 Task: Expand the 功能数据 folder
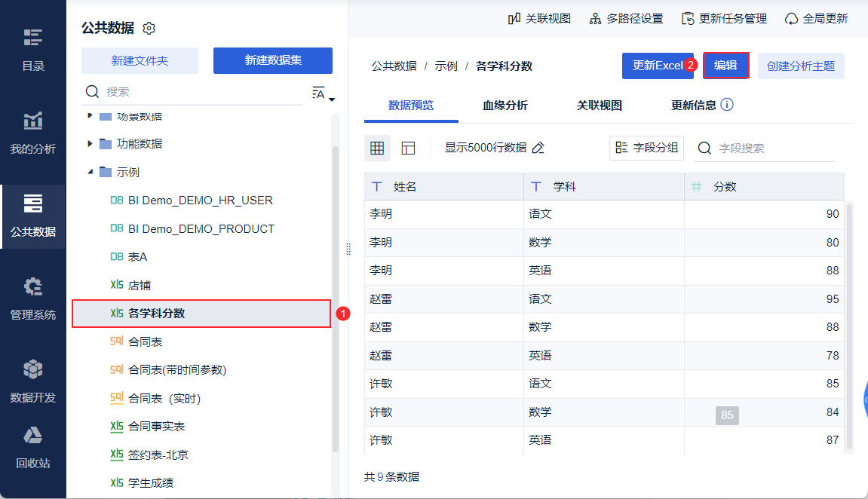(x=90, y=143)
